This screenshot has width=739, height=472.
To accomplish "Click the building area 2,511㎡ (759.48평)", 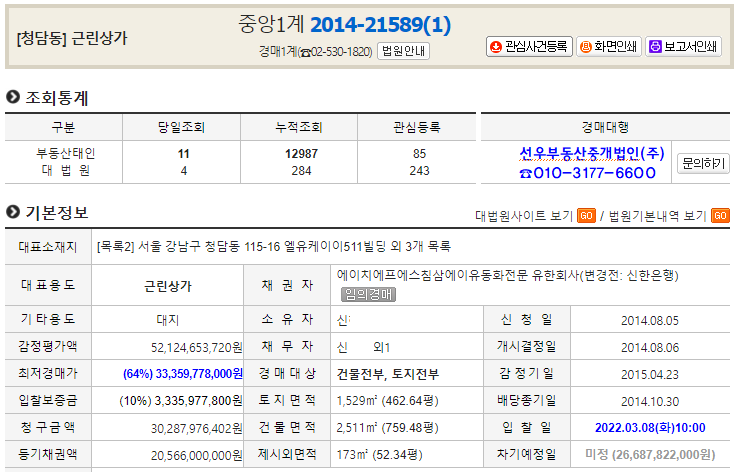I will pyautogui.click(x=387, y=428).
